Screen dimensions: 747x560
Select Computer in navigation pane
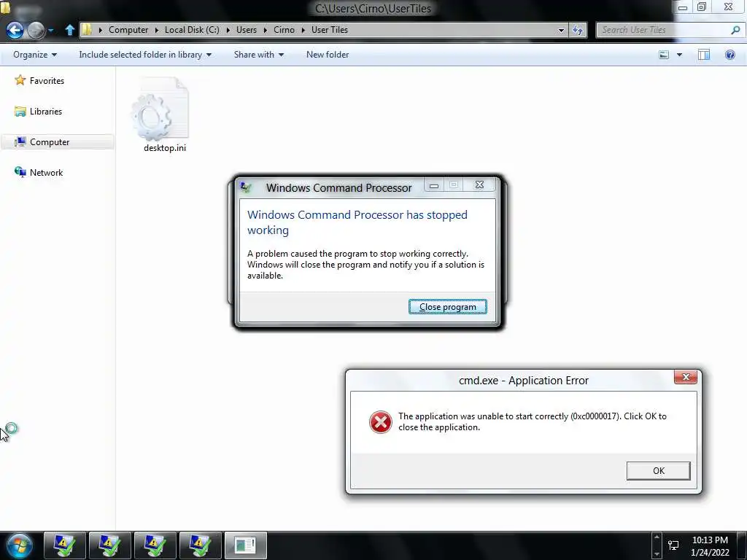click(x=50, y=142)
